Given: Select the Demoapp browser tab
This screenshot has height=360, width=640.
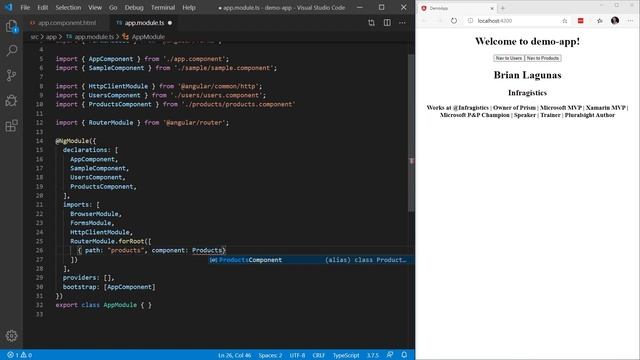Looking at the screenshot, I should coord(457,8).
